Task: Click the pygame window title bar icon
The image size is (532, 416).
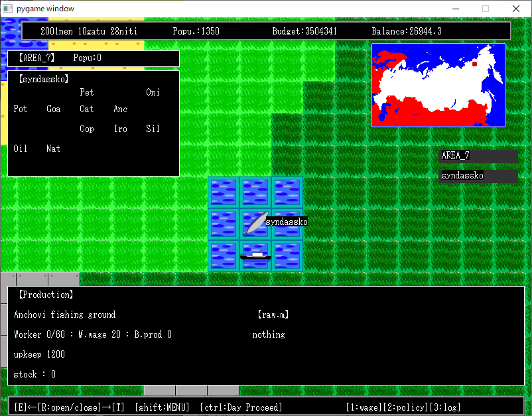Action: pyautogui.click(x=8, y=9)
